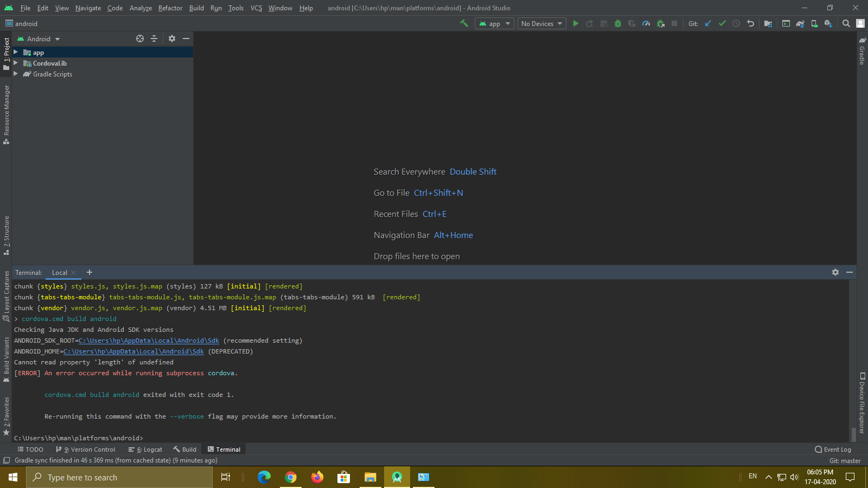Open Terminal settings with the gear icon
This screenshot has width=868, height=488.
[x=835, y=272]
